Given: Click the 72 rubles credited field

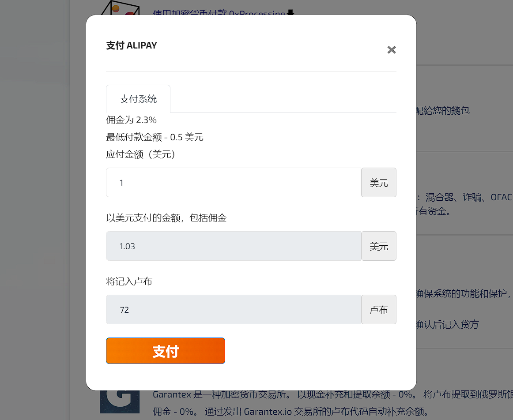Looking at the screenshot, I should pos(234,309).
